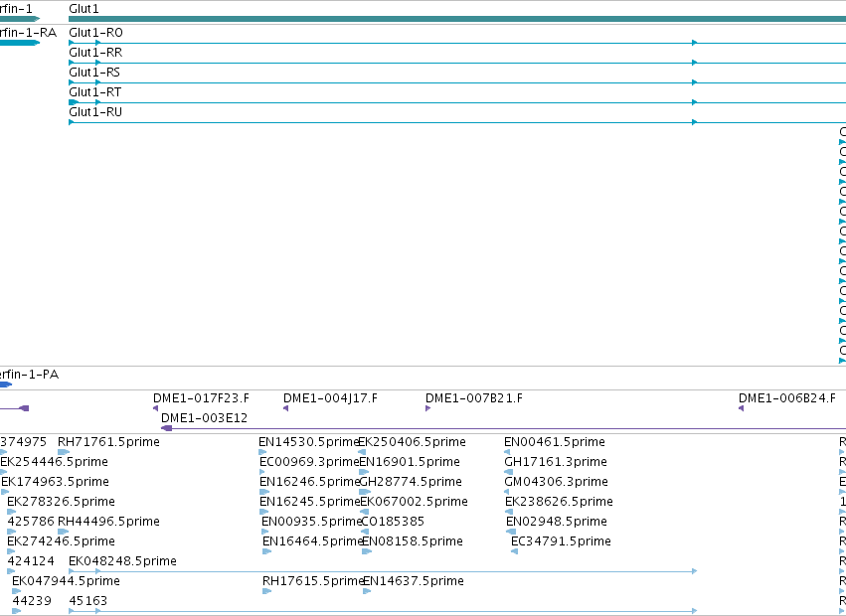Select the Glut1 gene bar
Viewport: 846px width, 616px height.
[x=457, y=19]
